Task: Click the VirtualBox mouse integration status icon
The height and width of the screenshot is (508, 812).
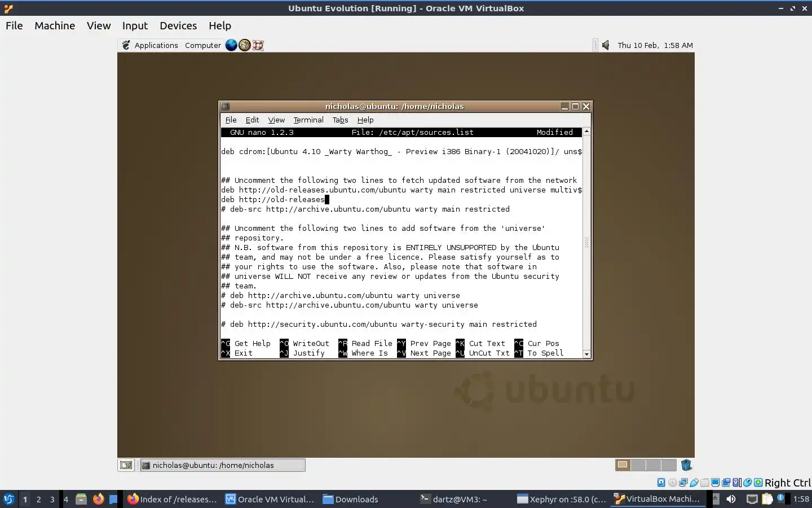Action: pos(747,483)
